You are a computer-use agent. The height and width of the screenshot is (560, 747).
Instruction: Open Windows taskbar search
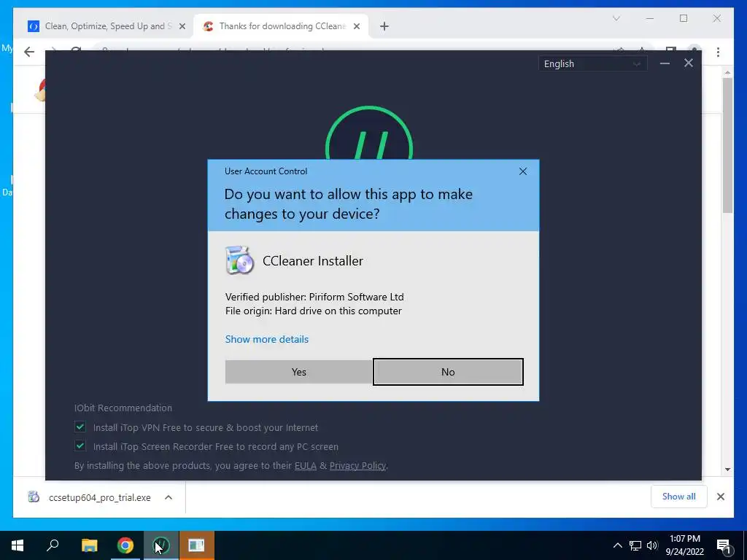pos(53,545)
